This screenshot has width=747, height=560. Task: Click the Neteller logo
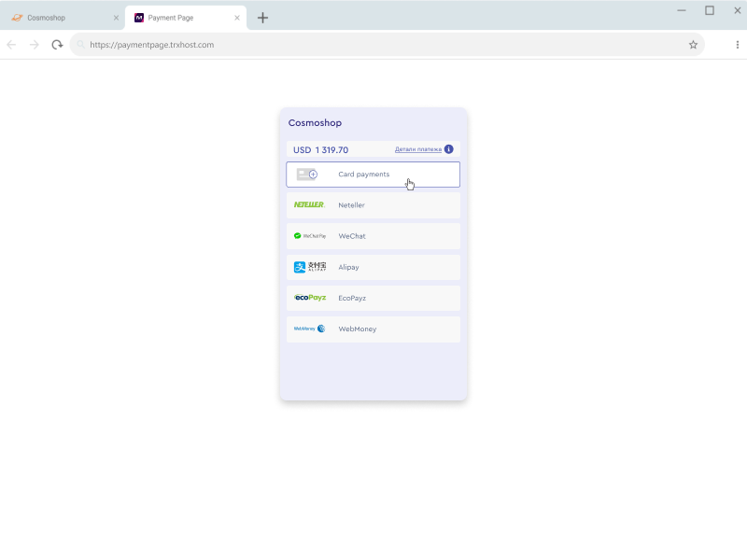(309, 204)
